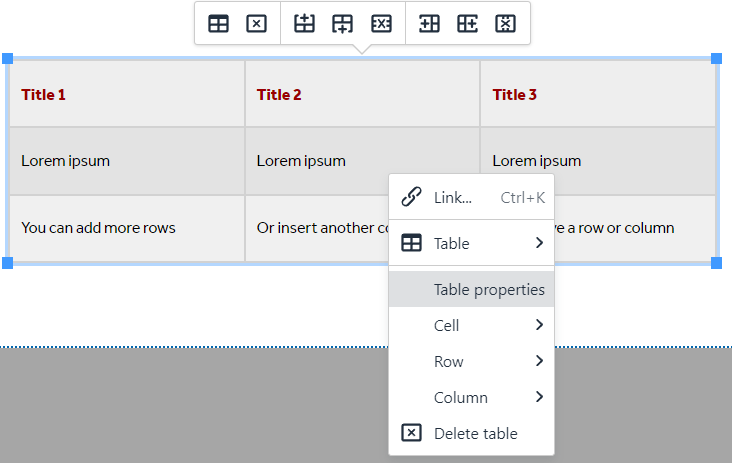
Task: Open the Row submenu
Action: click(471, 361)
